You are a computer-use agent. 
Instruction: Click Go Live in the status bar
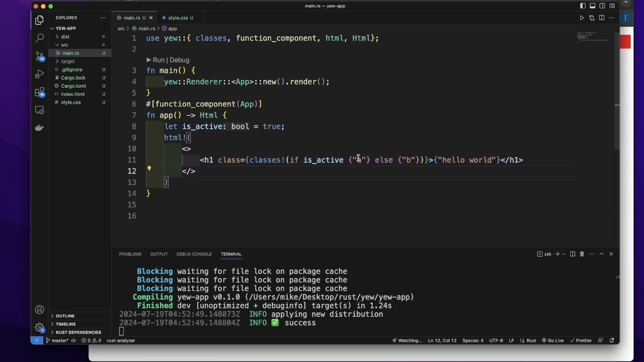(553, 341)
